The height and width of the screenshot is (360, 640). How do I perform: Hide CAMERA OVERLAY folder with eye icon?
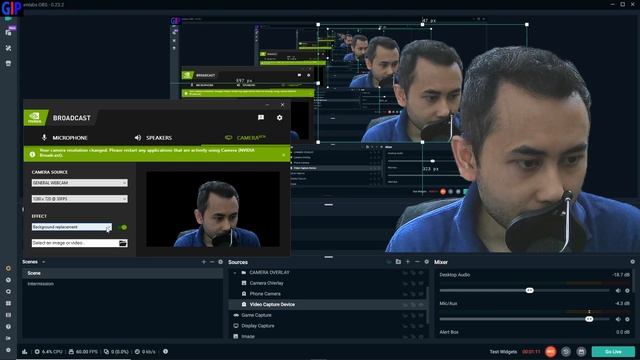point(421,273)
